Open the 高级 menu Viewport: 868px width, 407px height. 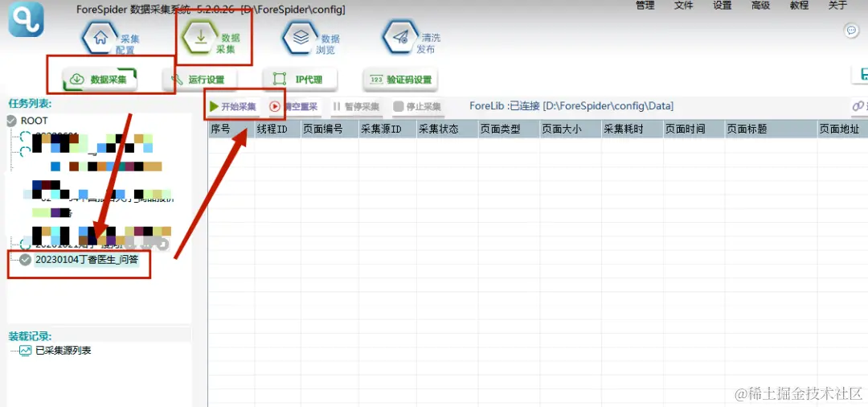[x=760, y=6]
